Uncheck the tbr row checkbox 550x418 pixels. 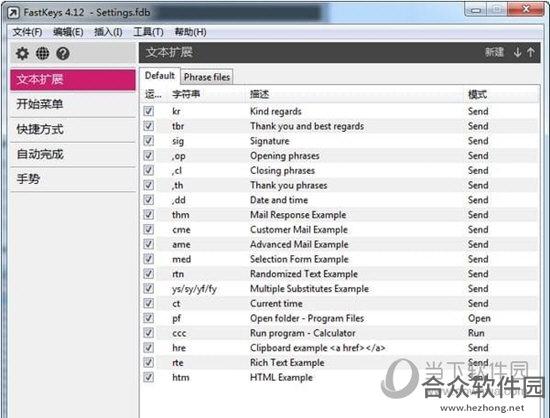[x=149, y=126]
